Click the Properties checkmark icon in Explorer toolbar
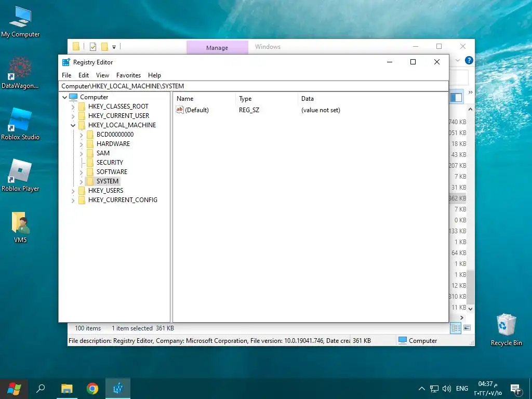Screen dimensions: 532x399 click(93, 47)
